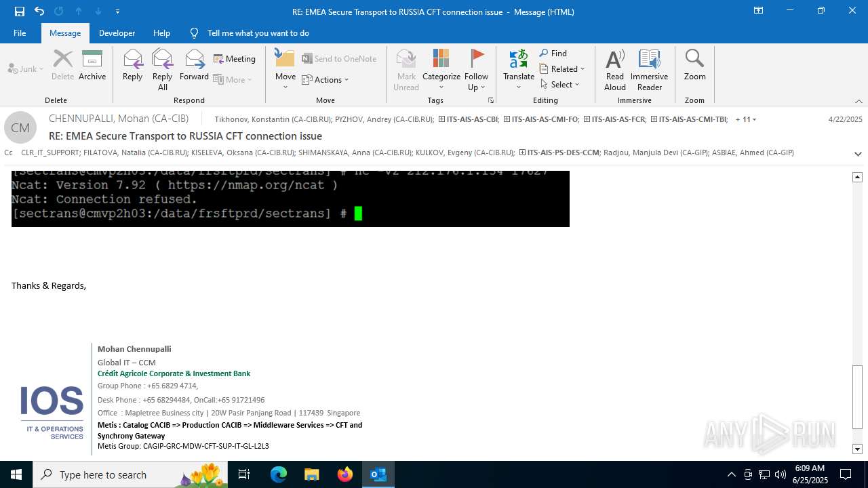
Task: Click the scrollbar down arrow
Action: pyautogui.click(x=858, y=449)
